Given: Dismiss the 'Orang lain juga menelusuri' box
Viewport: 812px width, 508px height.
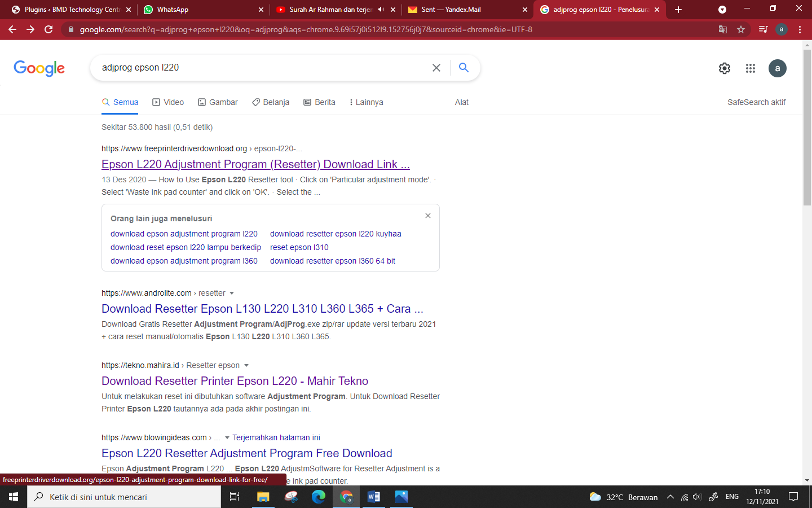Looking at the screenshot, I should (x=428, y=216).
